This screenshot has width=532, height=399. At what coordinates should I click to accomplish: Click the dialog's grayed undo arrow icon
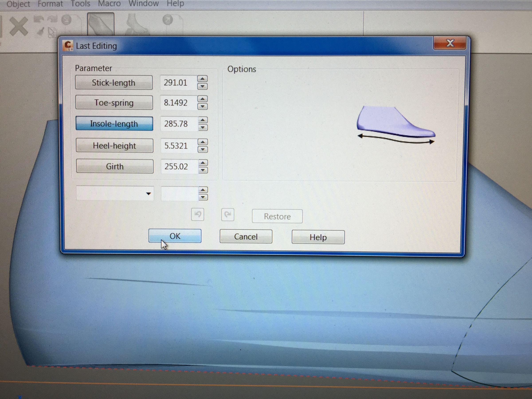[198, 214]
